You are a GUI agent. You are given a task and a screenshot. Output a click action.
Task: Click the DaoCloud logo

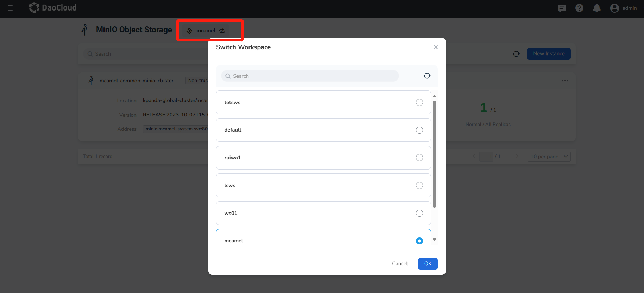(53, 8)
